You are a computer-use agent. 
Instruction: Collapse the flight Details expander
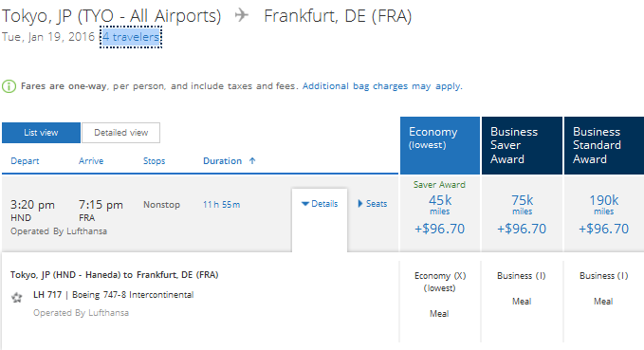[x=320, y=204]
